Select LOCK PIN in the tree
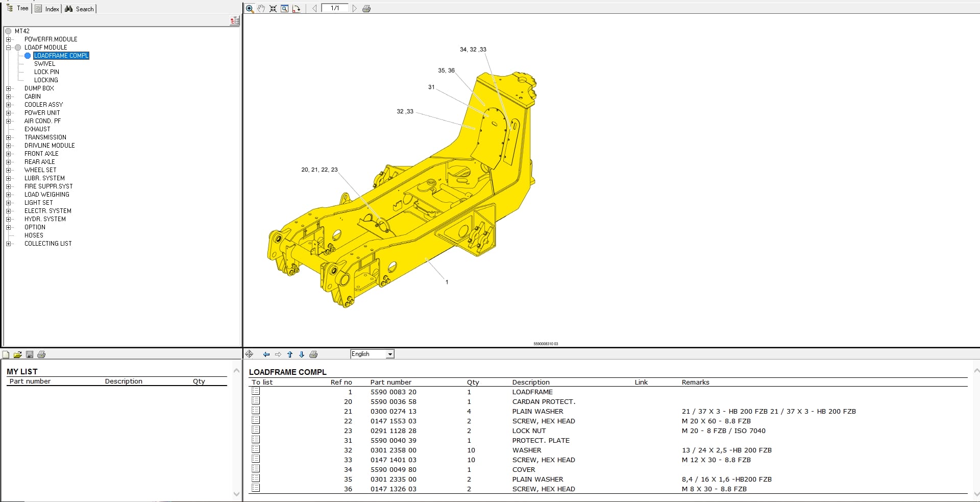 (x=46, y=72)
